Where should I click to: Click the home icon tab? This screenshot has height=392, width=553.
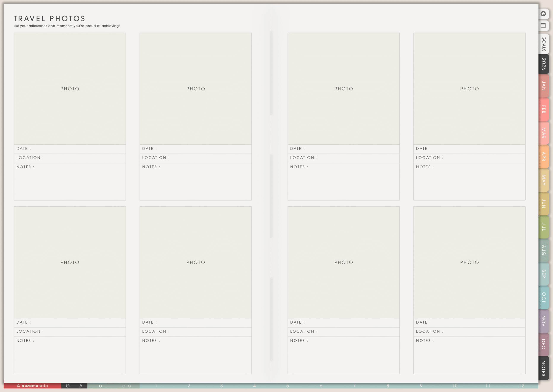[x=543, y=14]
